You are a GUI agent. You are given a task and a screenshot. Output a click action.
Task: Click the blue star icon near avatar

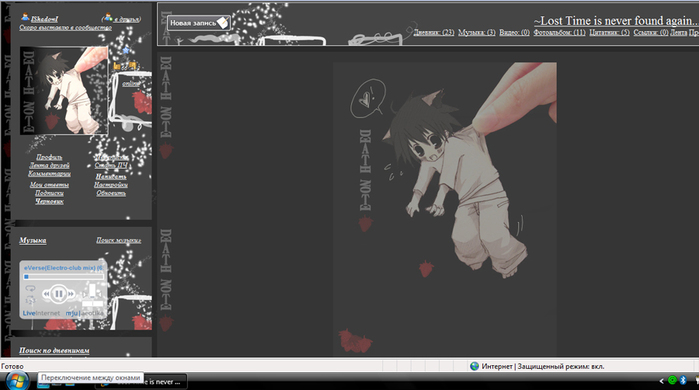coord(126,50)
